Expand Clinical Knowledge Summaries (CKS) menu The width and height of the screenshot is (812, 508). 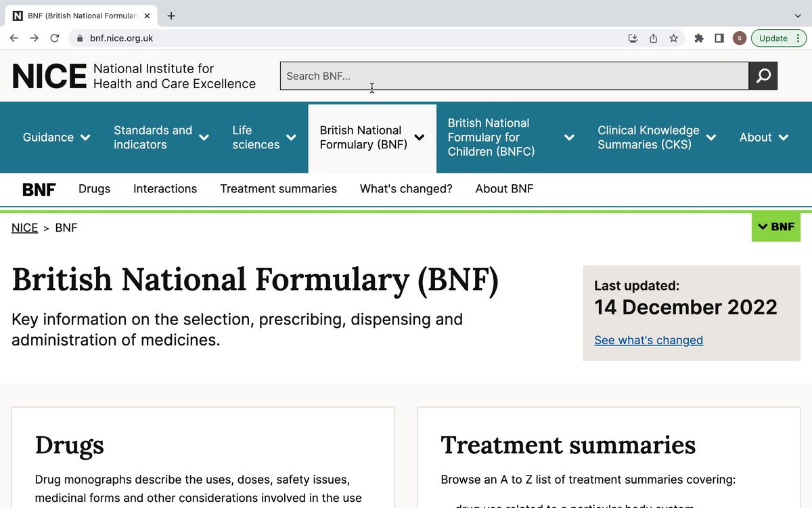[x=657, y=137]
